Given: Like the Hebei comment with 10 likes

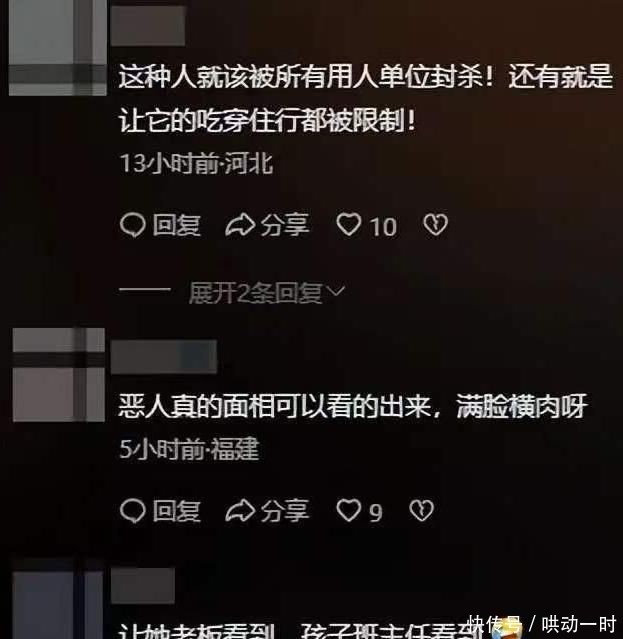Looking at the screenshot, I should click(x=349, y=224).
